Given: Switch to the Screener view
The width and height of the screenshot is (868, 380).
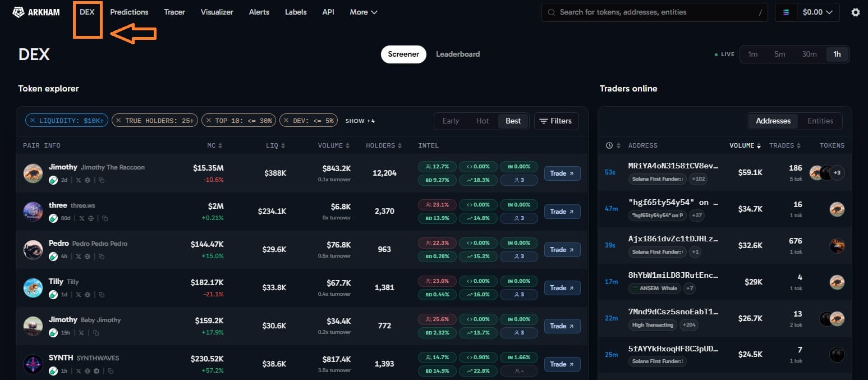Looking at the screenshot, I should tap(403, 54).
